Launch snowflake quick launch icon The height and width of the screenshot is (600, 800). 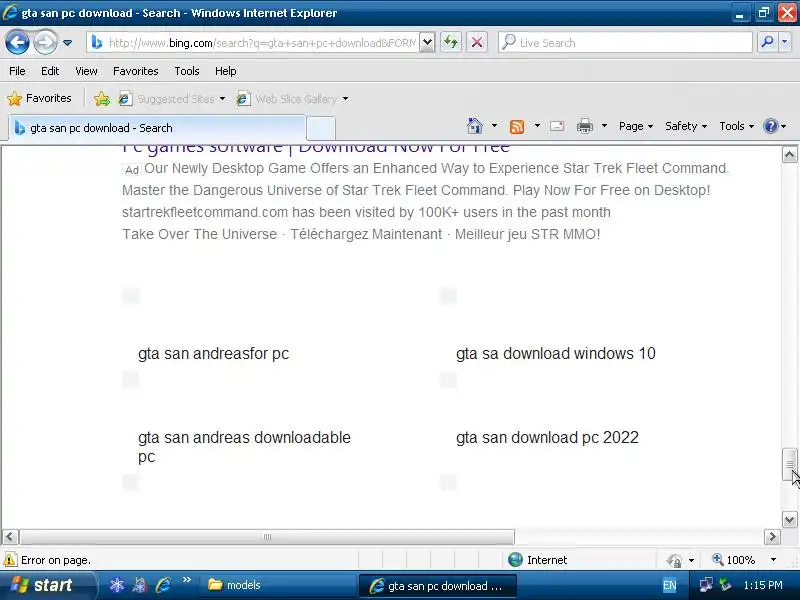tap(117, 585)
